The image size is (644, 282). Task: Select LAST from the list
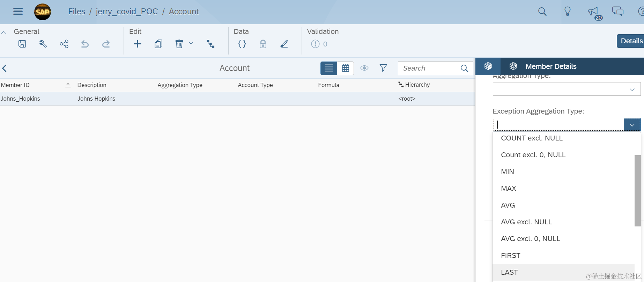(563, 272)
